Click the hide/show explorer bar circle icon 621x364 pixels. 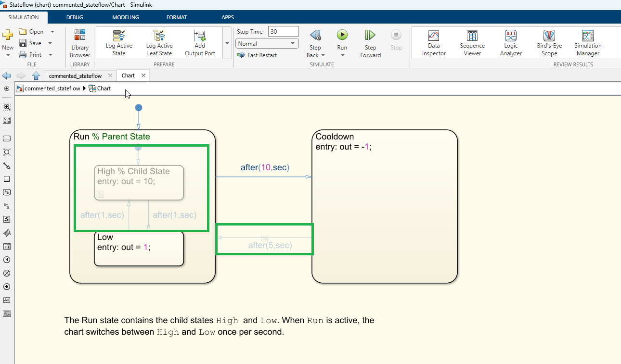coord(7,88)
